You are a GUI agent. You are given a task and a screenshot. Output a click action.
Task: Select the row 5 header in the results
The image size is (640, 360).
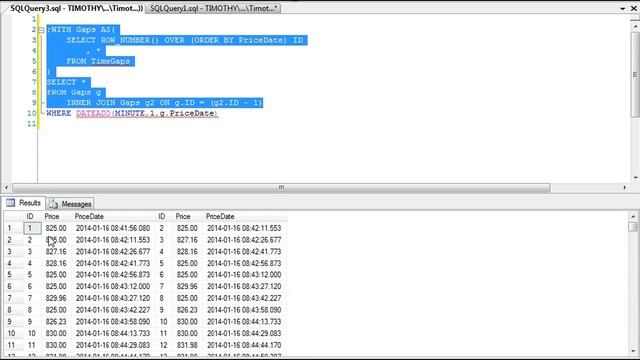(x=13, y=275)
